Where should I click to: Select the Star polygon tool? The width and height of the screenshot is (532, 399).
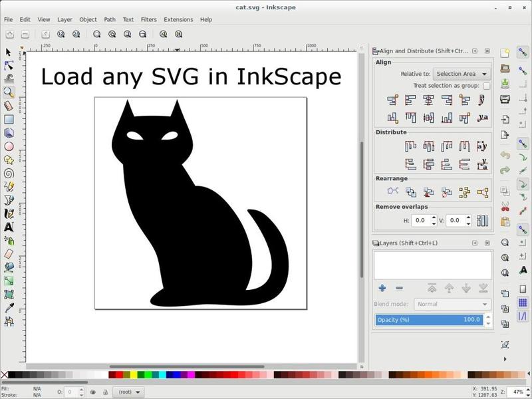coord(9,160)
